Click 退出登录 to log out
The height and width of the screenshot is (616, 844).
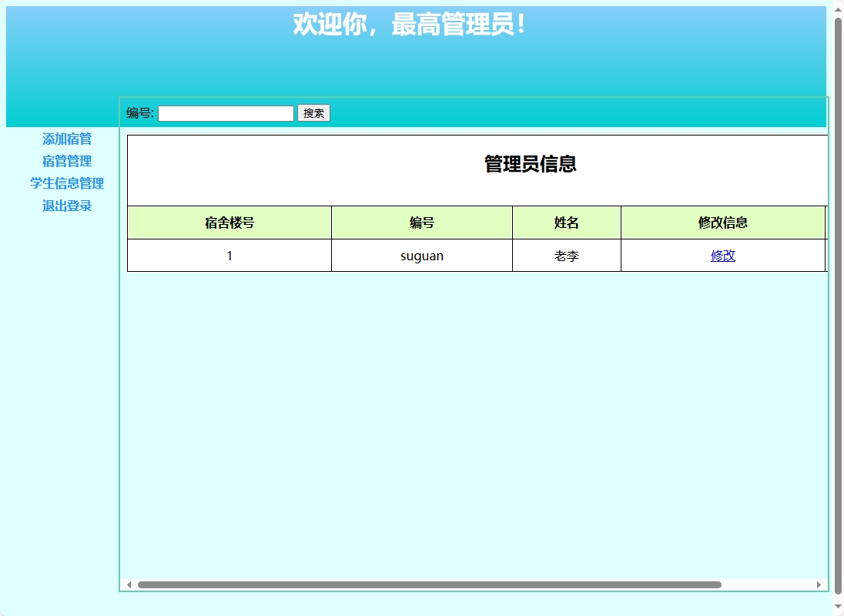pyautogui.click(x=67, y=205)
